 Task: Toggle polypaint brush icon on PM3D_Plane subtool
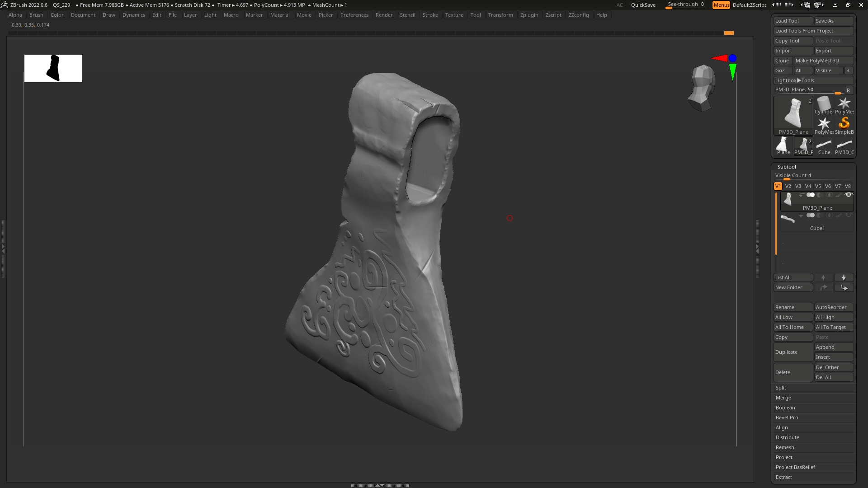(x=839, y=195)
